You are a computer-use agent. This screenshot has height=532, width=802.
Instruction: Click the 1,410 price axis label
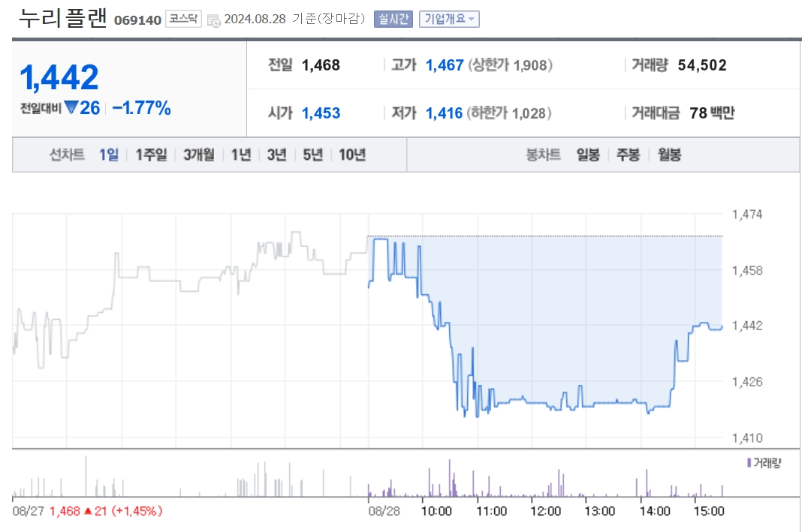(x=746, y=438)
